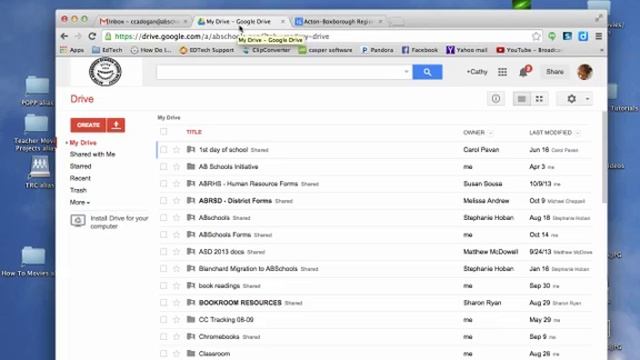Reload the page with refresh icon

tap(92, 36)
